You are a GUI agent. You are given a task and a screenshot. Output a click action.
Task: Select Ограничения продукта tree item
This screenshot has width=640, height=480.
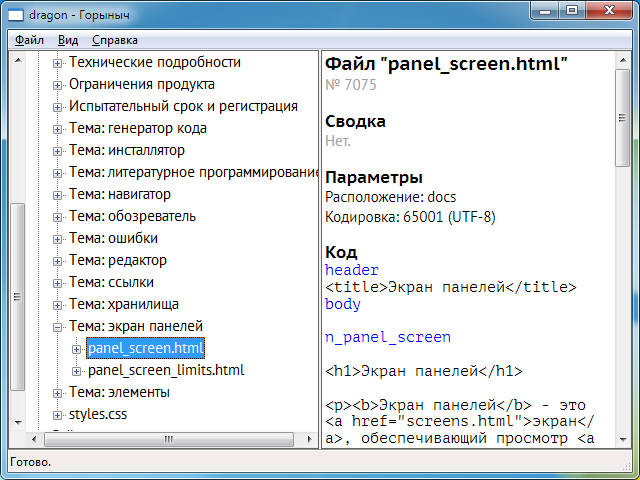[142, 84]
